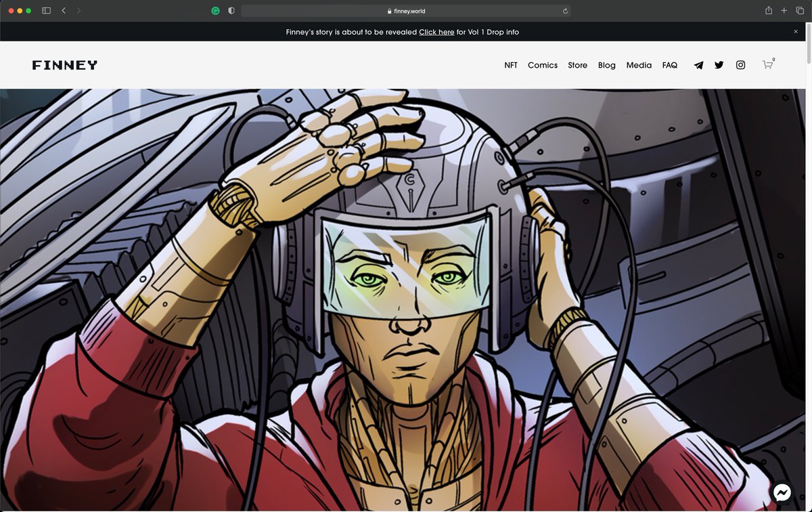Open the Safari privacy shield icon
Screen dimensions: 812x512
[231, 11]
